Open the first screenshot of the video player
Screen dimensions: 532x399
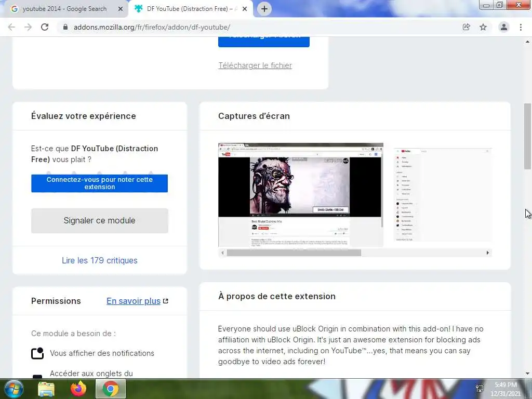(x=301, y=195)
